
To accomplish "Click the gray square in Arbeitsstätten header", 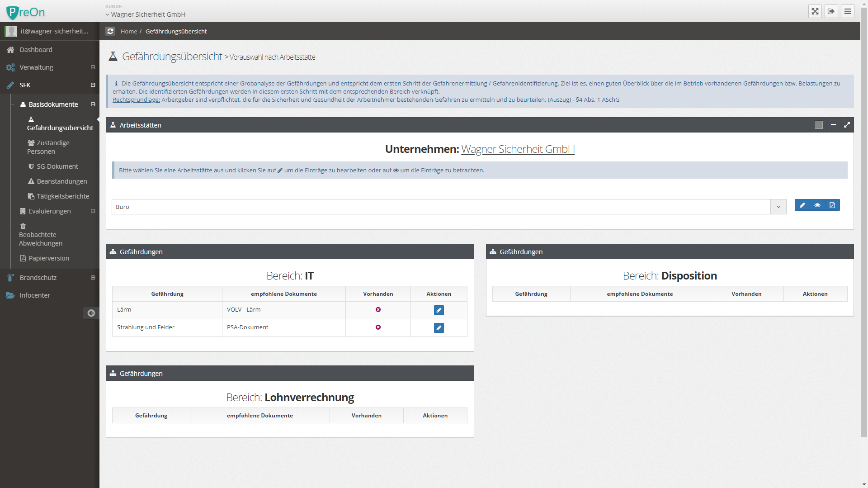I will point(818,125).
